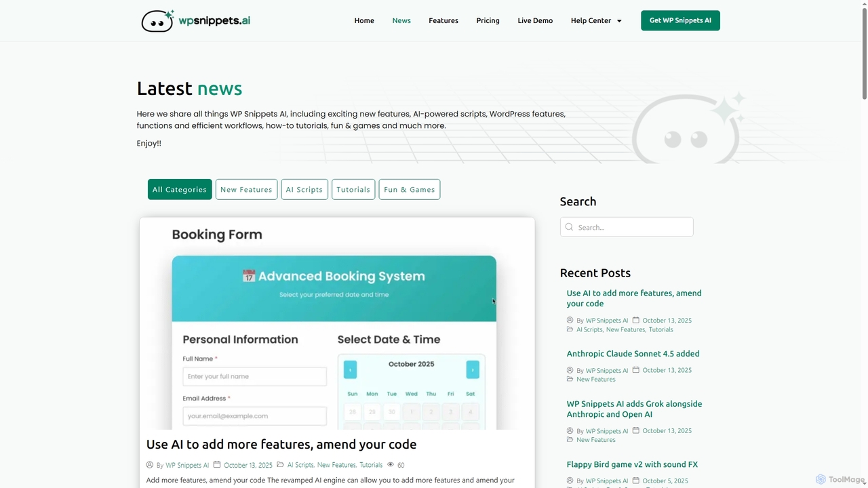
Task: Open the Home menu item
Action: pyautogui.click(x=364, y=20)
